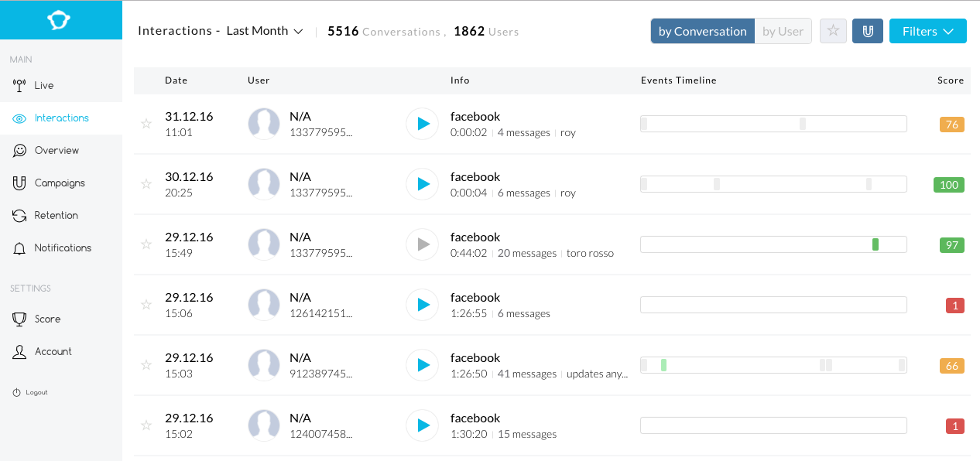Viewport: 980px width, 461px height.
Task: Click green marker in toro rosso timeline
Action: 875,244
